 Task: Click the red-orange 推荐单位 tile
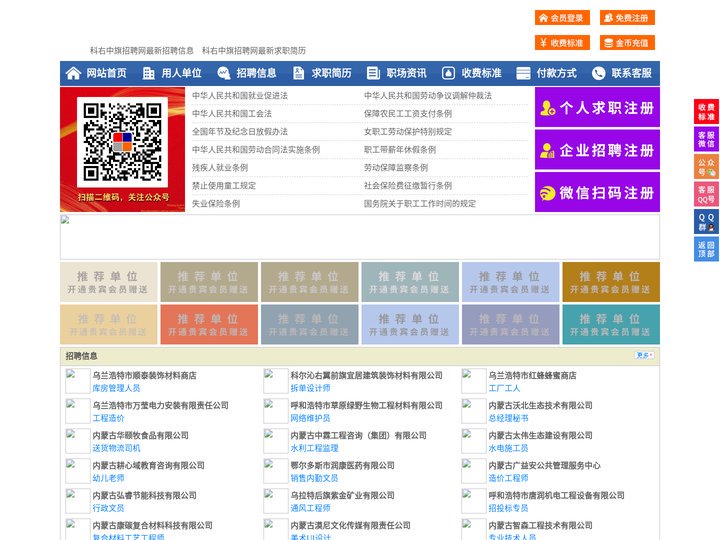(x=209, y=324)
